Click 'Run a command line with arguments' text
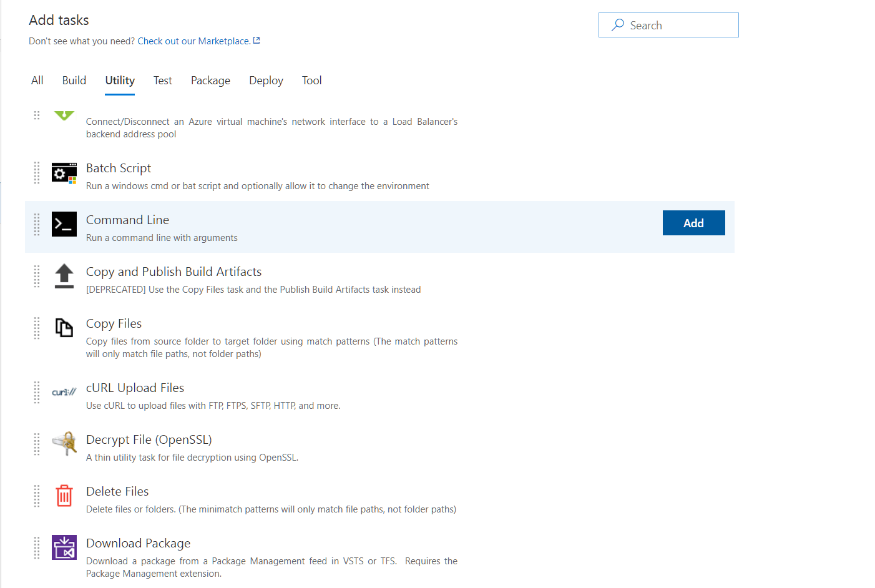 162,238
